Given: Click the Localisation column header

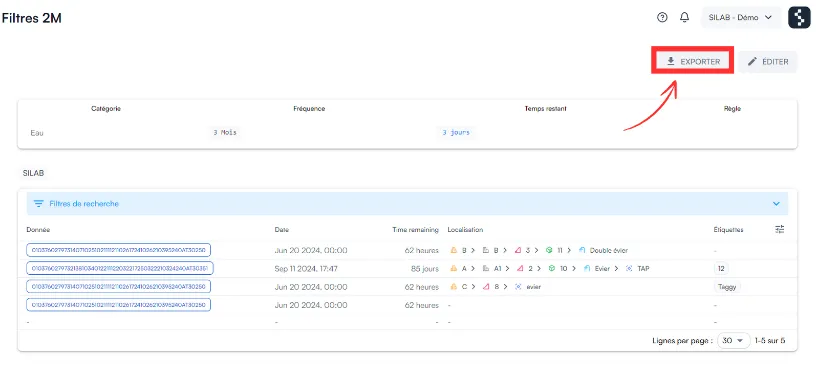Looking at the screenshot, I should [465, 230].
